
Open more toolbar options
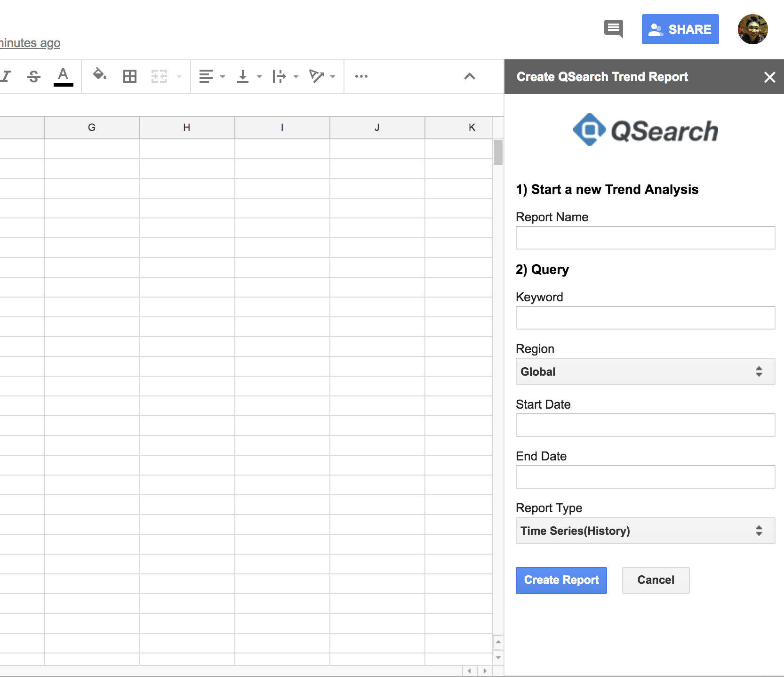point(361,76)
